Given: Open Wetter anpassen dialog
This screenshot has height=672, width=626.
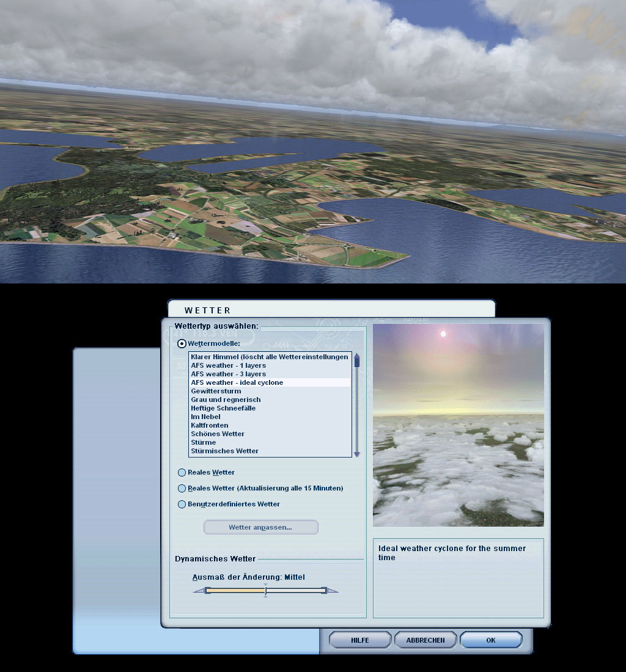Looking at the screenshot, I should point(260,527).
